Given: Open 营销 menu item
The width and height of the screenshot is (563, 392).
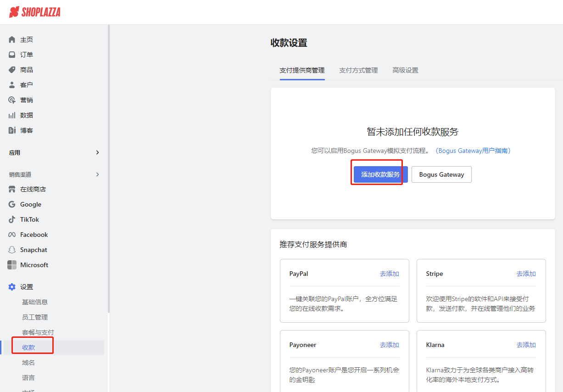Looking at the screenshot, I should [x=27, y=100].
